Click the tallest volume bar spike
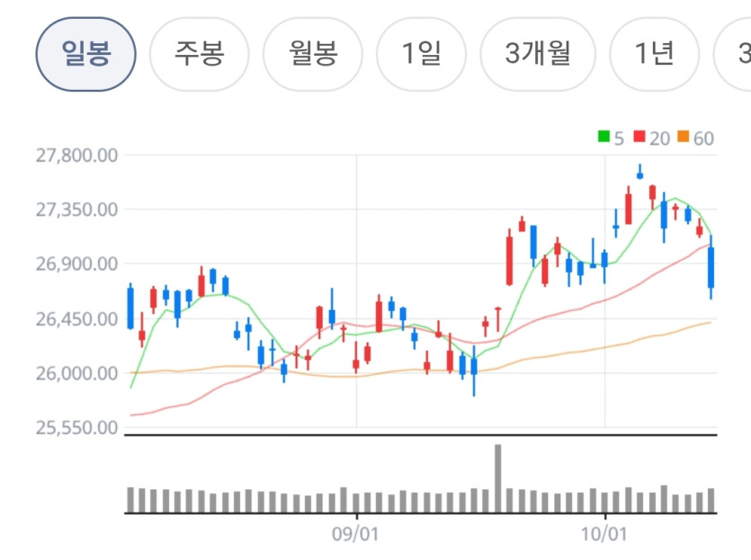Image resolution: width=751 pixels, height=560 pixels. pyautogui.click(x=498, y=478)
